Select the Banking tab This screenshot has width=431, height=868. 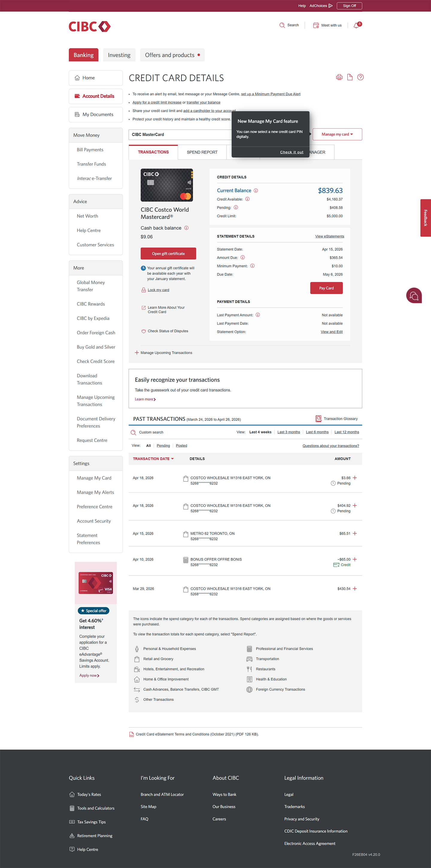pos(84,55)
